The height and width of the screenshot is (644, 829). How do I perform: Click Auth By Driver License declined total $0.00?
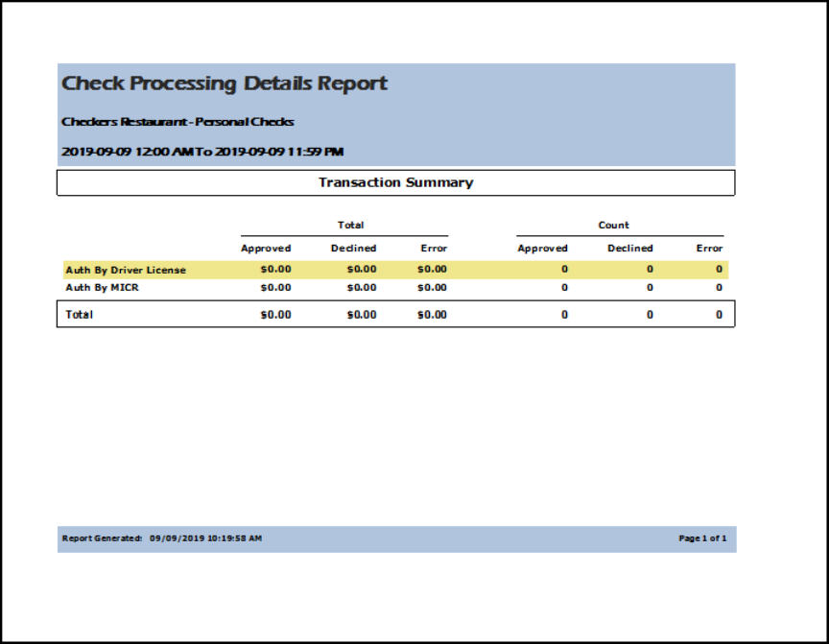tap(362, 269)
